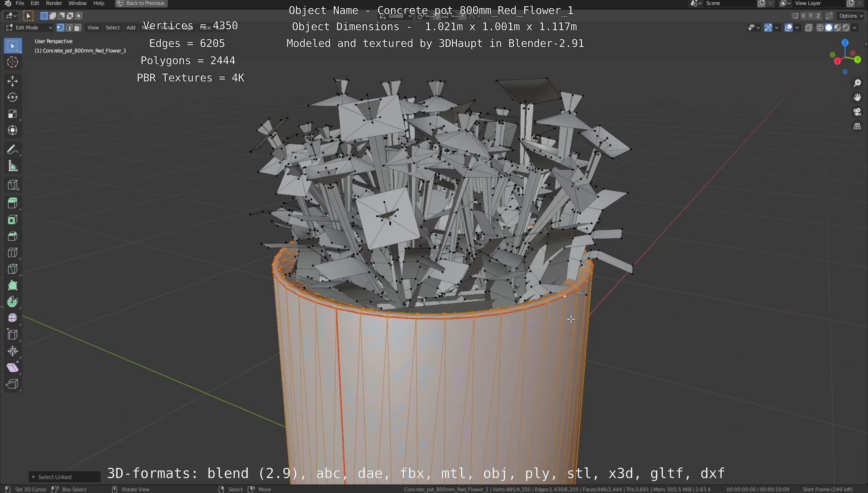
Task: Select the Select Box tool
Action: click(13, 46)
